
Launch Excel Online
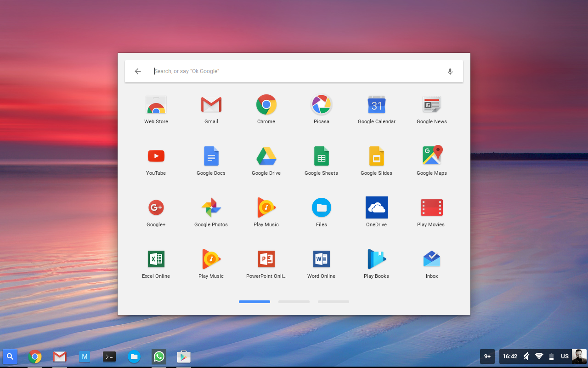[x=156, y=264]
